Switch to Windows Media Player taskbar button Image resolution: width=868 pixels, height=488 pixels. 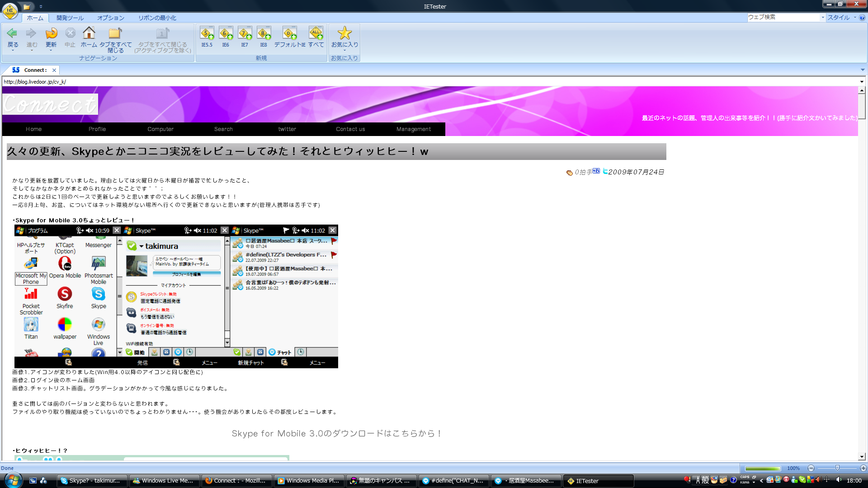pos(309,481)
